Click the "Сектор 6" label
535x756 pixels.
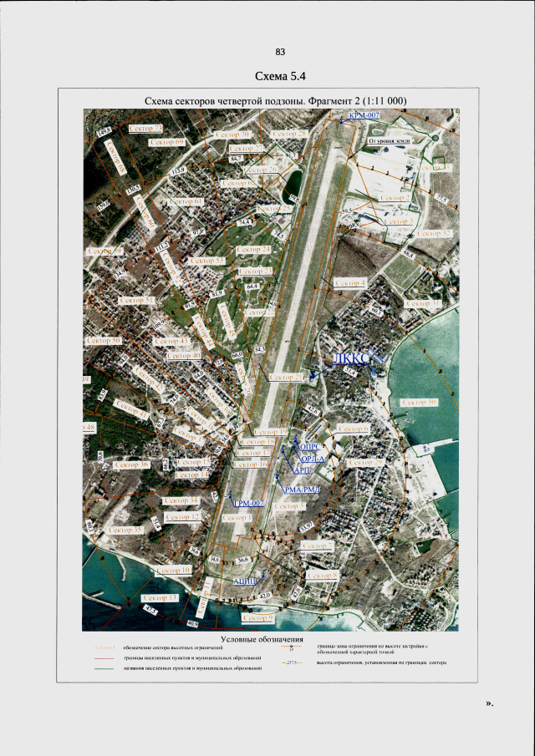[x=354, y=429]
